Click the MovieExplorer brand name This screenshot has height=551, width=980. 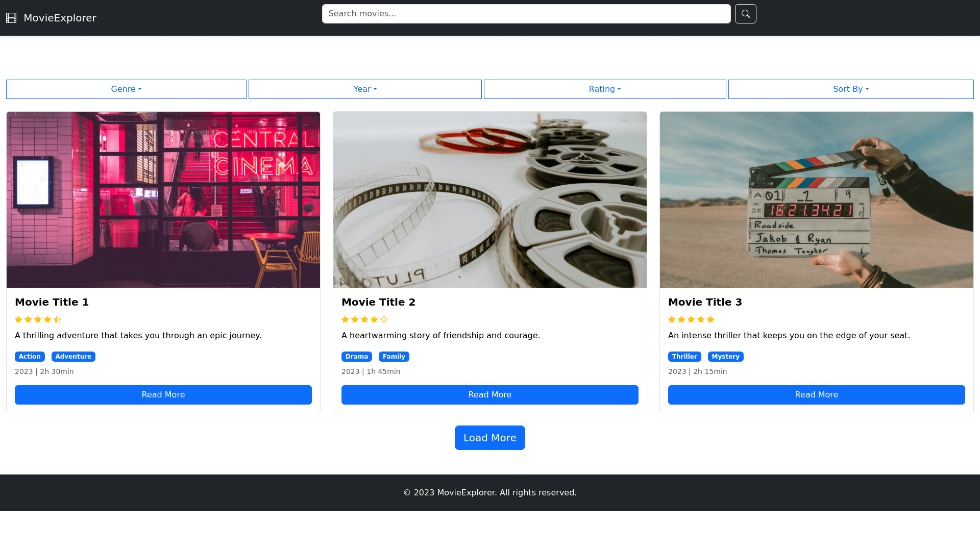60,17
